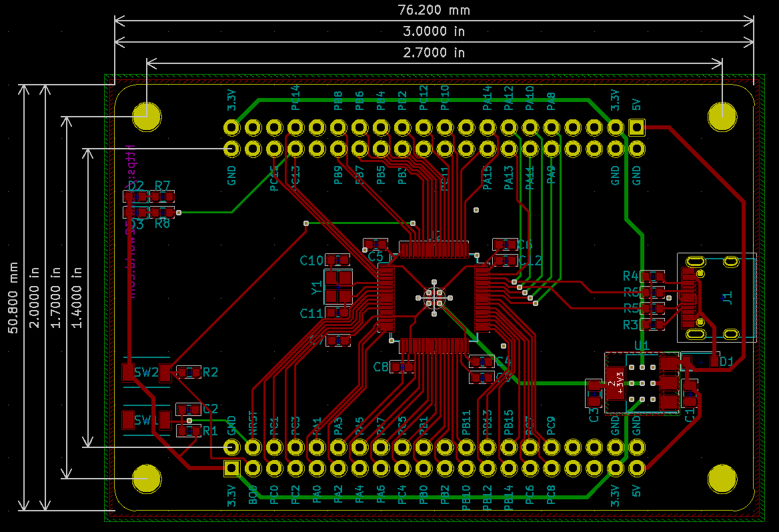Image resolution: width=779 pixels, height=532 pixels.
Task: Click the square 3.3V pad on bottom header
Action: [x=232, y=468]
